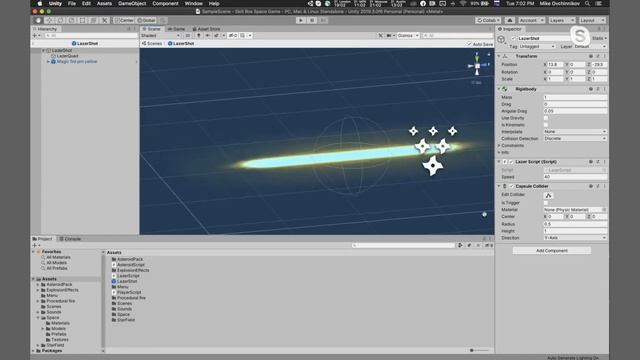Select the Rotate tool in toolbar

coord(60,20)
